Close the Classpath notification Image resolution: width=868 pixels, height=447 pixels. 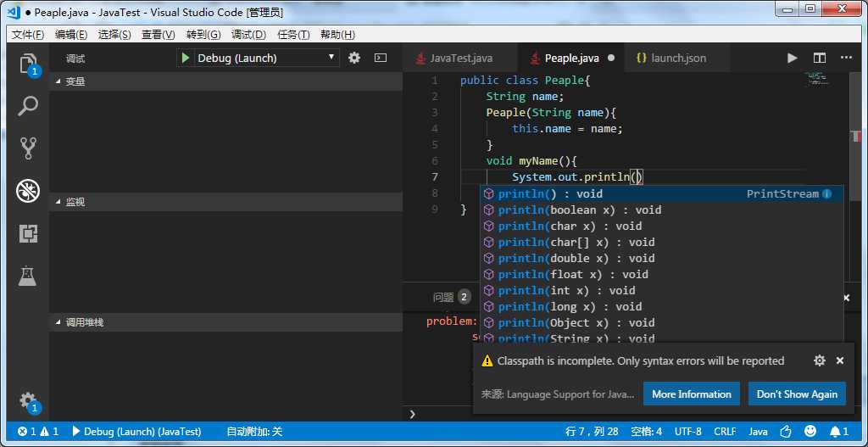point(840,360)
